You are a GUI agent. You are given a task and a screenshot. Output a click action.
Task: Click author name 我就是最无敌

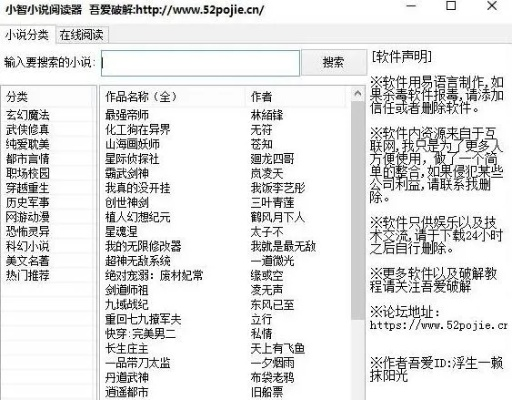click(283, 247)
